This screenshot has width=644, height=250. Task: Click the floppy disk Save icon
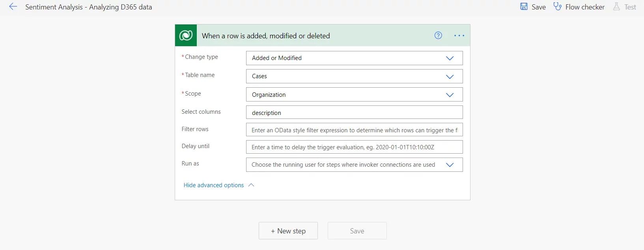click(x=524, y=7)
